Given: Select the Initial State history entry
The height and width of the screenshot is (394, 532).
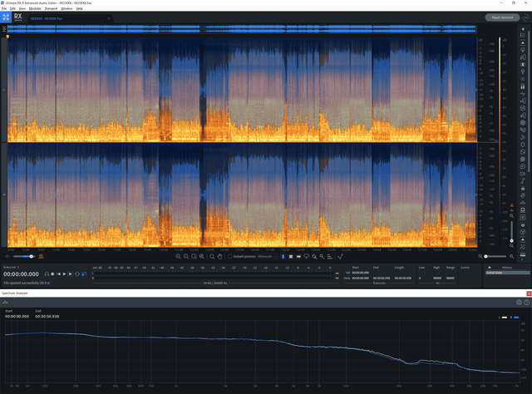Looking at the screenshot, I should [507, 273].
